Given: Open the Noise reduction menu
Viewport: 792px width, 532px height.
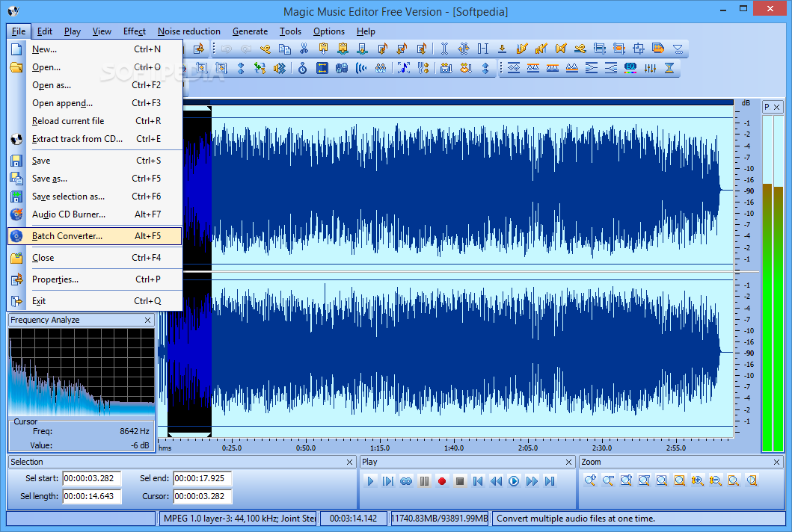Looking at the screenshot, I should click(189, 31).
